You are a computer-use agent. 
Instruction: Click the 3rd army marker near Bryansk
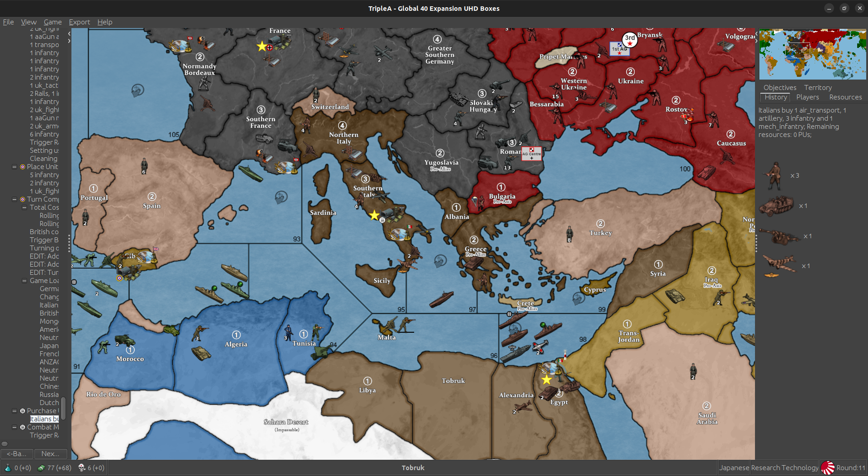(630, 39)
